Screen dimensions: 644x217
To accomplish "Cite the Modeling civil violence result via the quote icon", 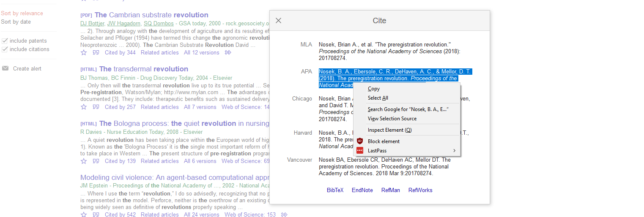I will click(x=96, y=214).
